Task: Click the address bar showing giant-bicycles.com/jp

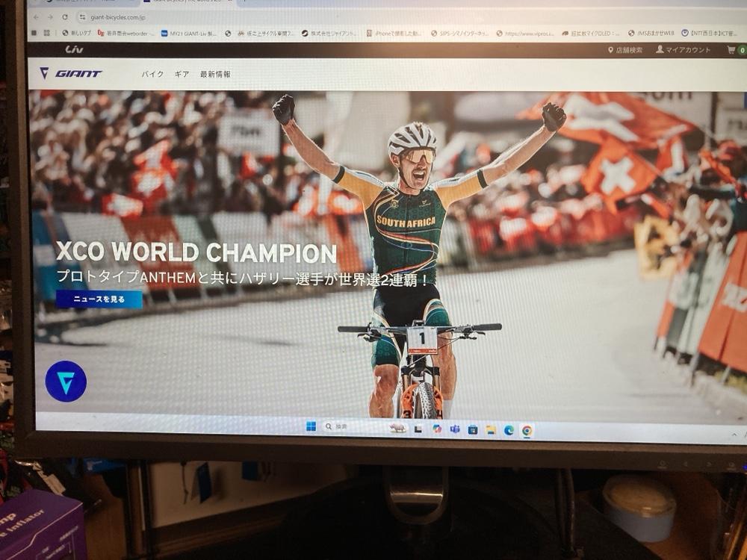Action: pyautogui.click(x=224, y=16)
